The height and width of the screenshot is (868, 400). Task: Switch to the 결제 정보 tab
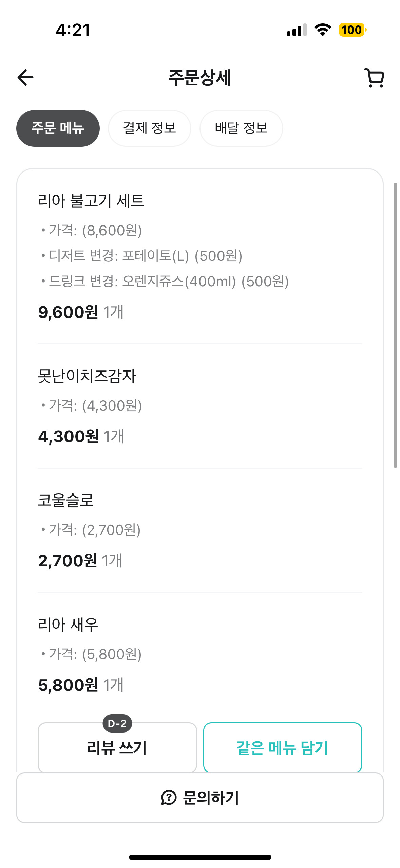[150, 128]
